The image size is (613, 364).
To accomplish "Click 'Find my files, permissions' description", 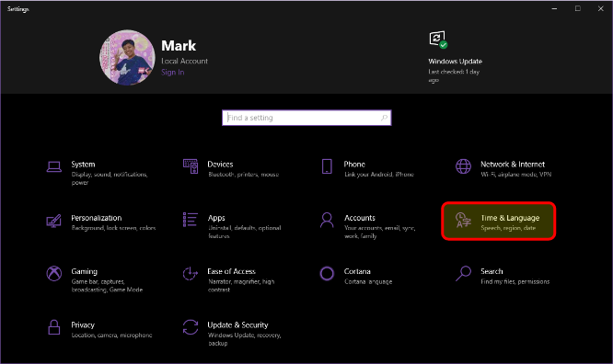I will click(515, 281).
